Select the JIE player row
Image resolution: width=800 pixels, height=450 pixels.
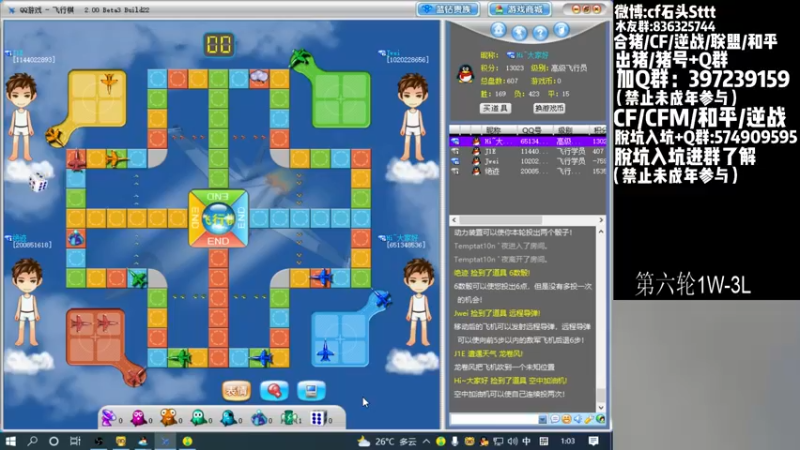click(527, 152)
